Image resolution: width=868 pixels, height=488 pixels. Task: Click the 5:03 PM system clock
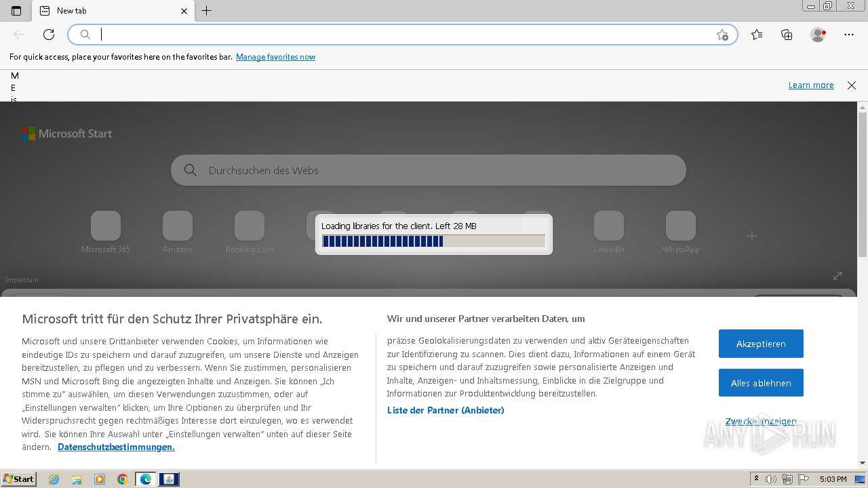click(x=833, y=479)
